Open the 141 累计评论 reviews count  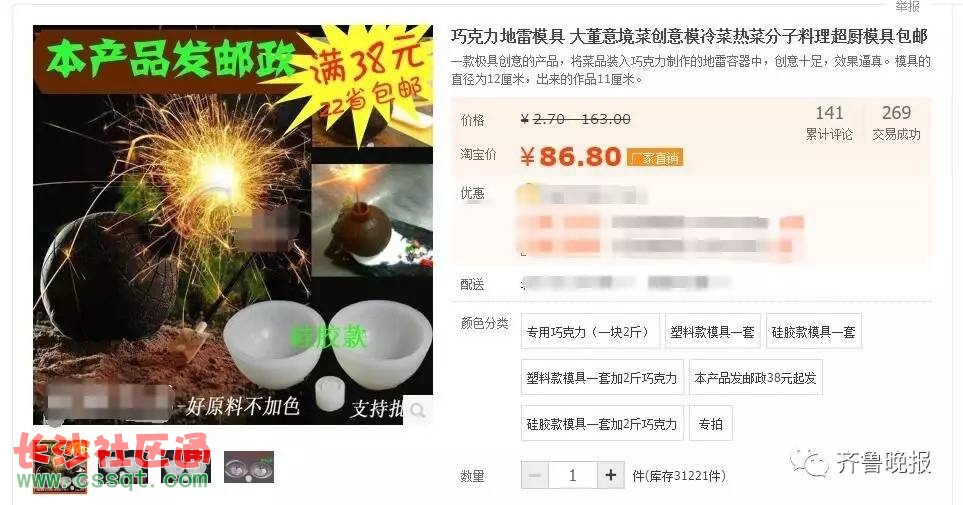[x=829, y=122]
